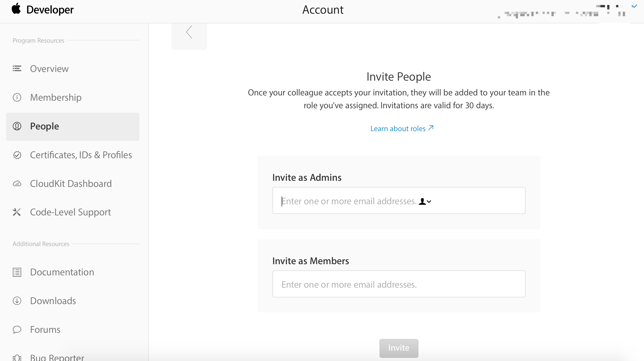Open Certificates, IDs & Profiles section
This screenshot has height=361, width=644.
click(x=81, y=155)
